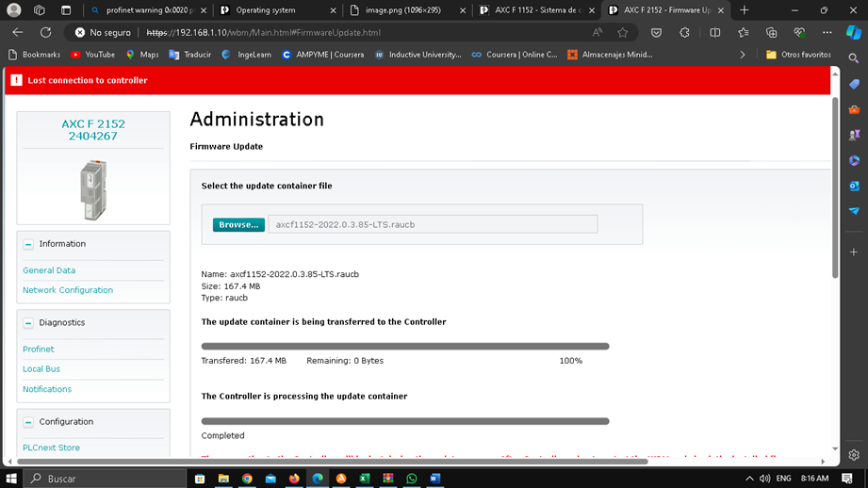Screen dimensions: 868x488
Task: Open Browser essentials heart icon
Action: point(799,33)
